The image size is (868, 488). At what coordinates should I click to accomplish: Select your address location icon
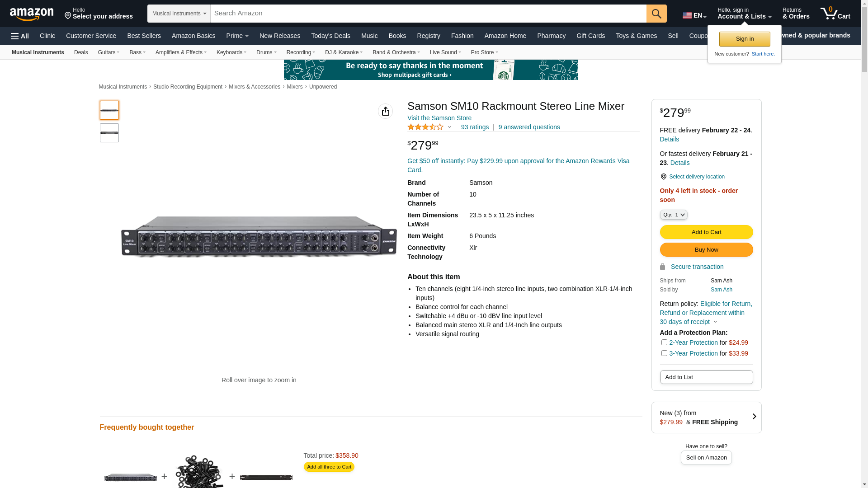(x=68, y=16)
